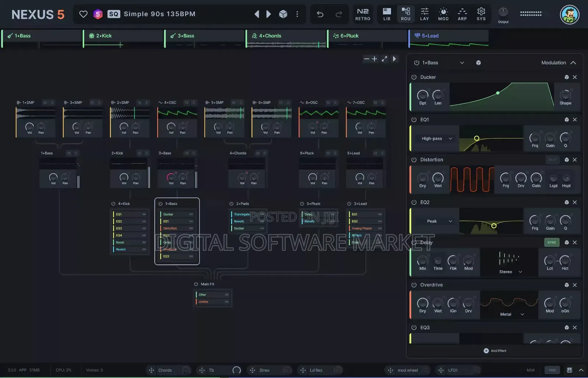Screen dimensions: 588x378
Task: Adjust the Output volume knob
Action: click(503, 12)
